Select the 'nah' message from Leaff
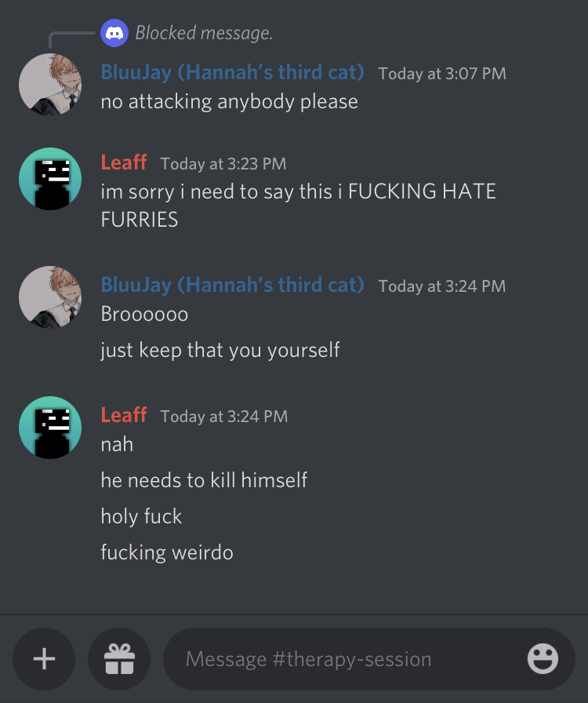This screenshot has height=703, width=588. 117,444
